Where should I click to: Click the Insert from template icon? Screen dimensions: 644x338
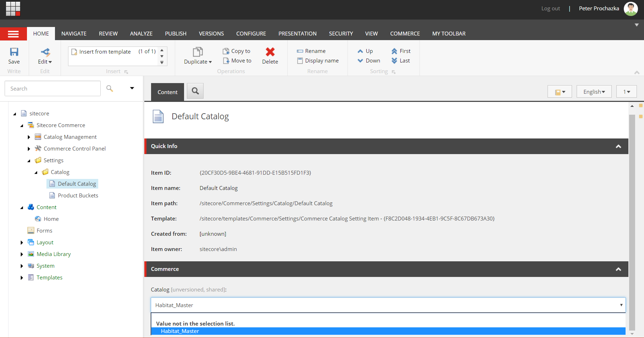click(74, 52)
